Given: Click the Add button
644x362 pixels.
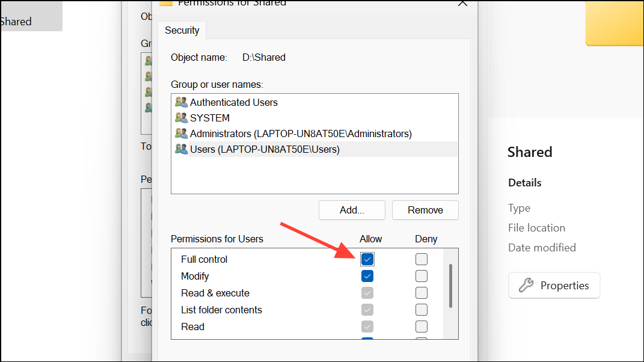Looking at the screenshot, I should click(x=352, y=210).
